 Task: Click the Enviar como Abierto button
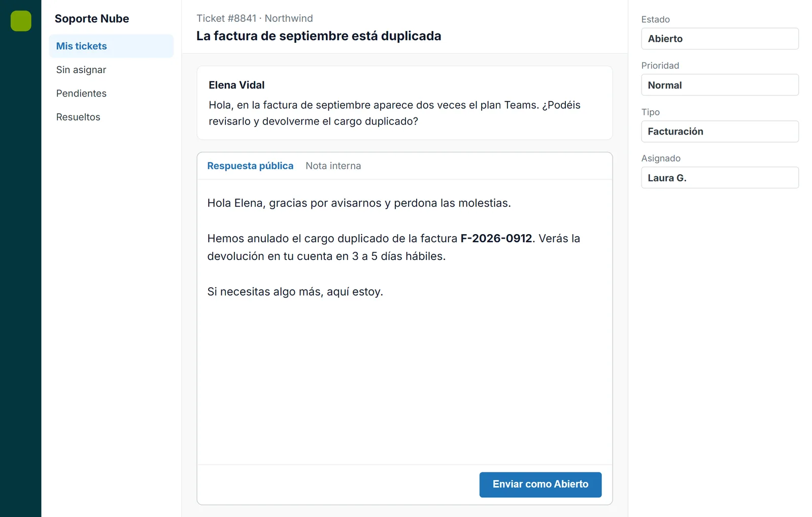tap(540, 484)
